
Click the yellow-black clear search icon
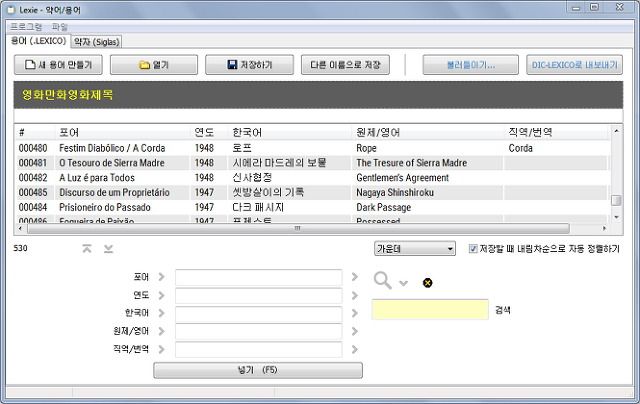[x=427, y=283]
